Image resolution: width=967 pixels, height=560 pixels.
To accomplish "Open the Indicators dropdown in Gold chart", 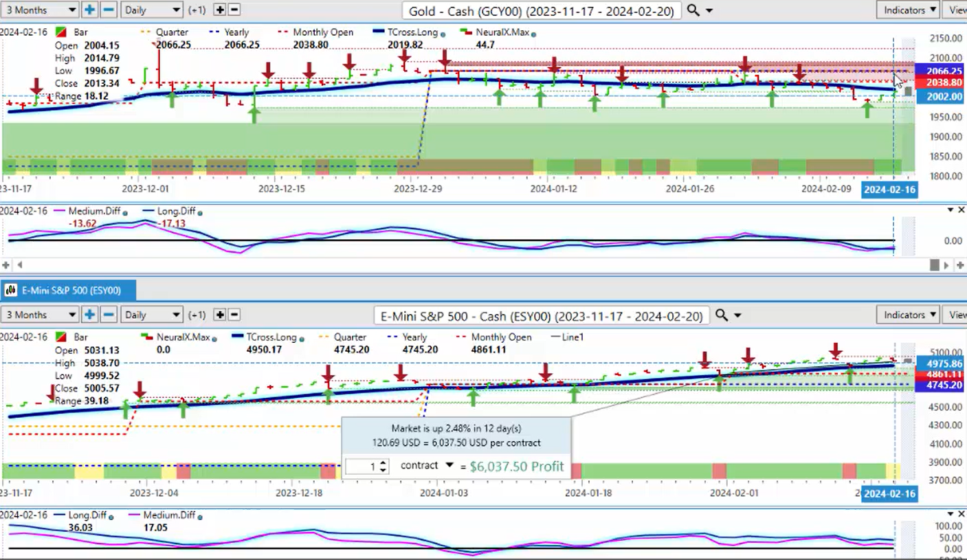I will (x=909, y=10).
